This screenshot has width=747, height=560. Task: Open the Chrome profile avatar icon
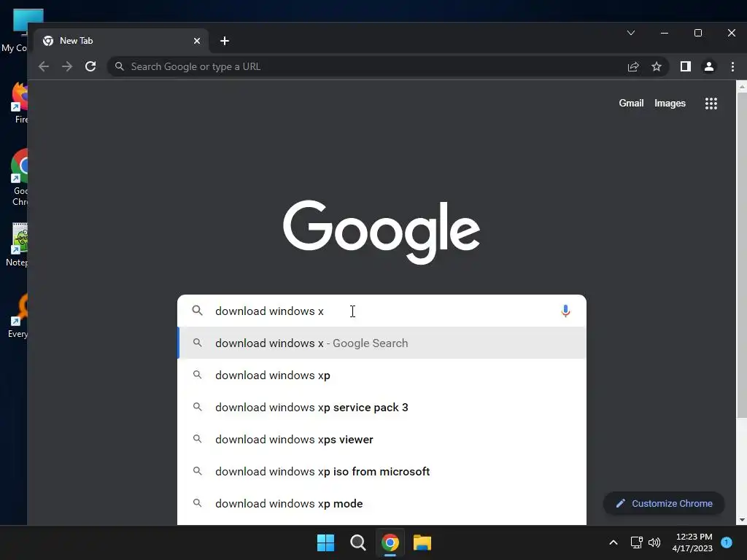709,66
